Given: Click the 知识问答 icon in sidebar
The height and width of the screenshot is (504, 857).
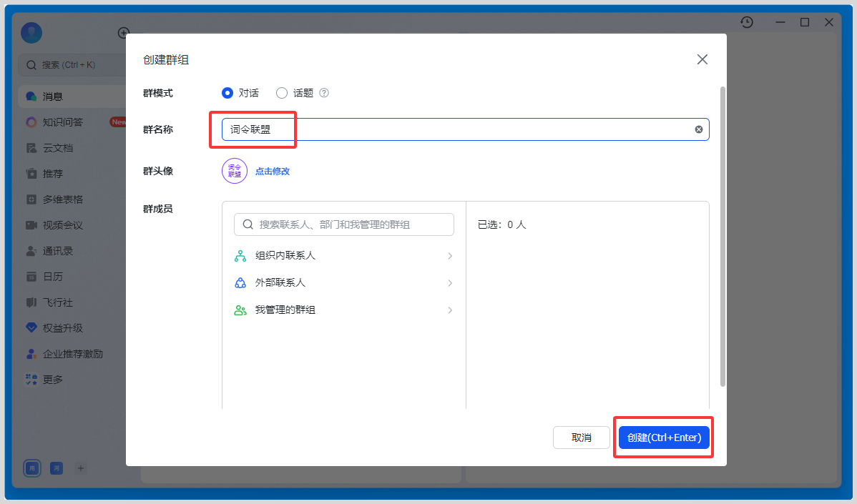Looking at the screenshot, I should tap(31, 122).
